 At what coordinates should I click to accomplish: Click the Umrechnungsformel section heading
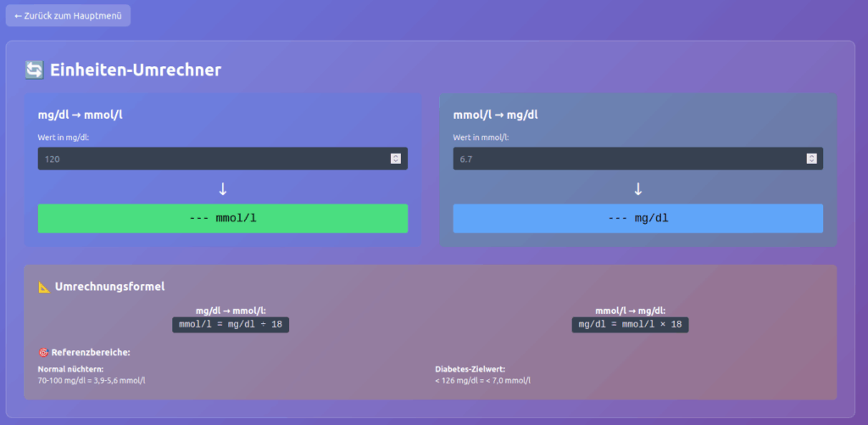tap(109, 288)
